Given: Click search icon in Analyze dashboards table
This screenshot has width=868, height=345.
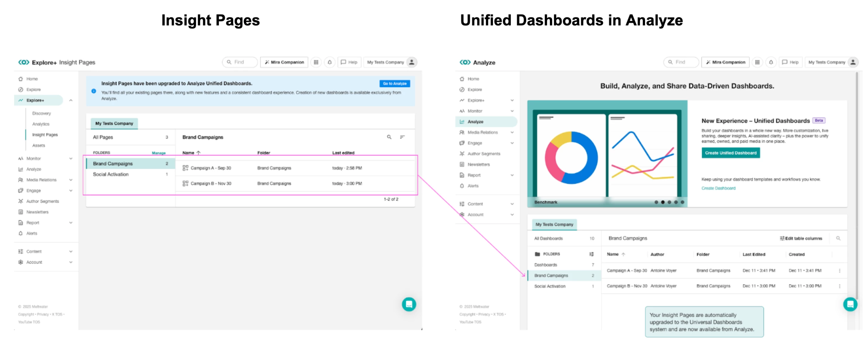Looking at the screenshot, I should tap(838, 238).
